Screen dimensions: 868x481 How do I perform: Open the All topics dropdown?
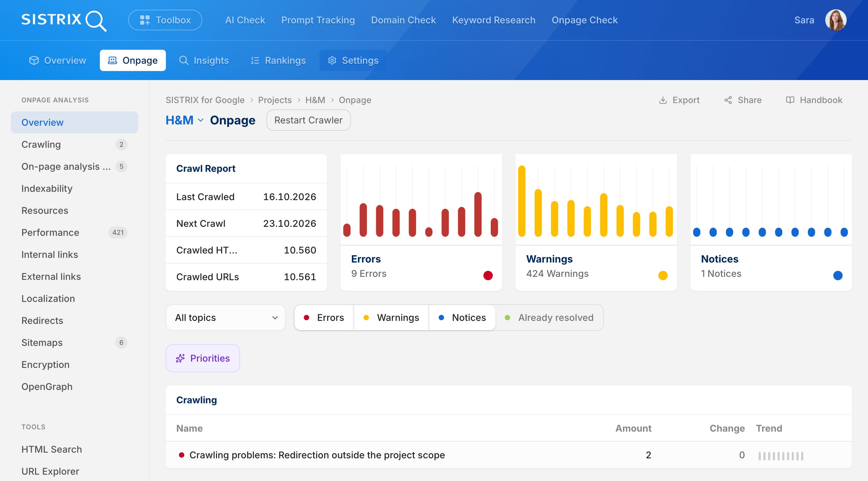coord(226,318)
